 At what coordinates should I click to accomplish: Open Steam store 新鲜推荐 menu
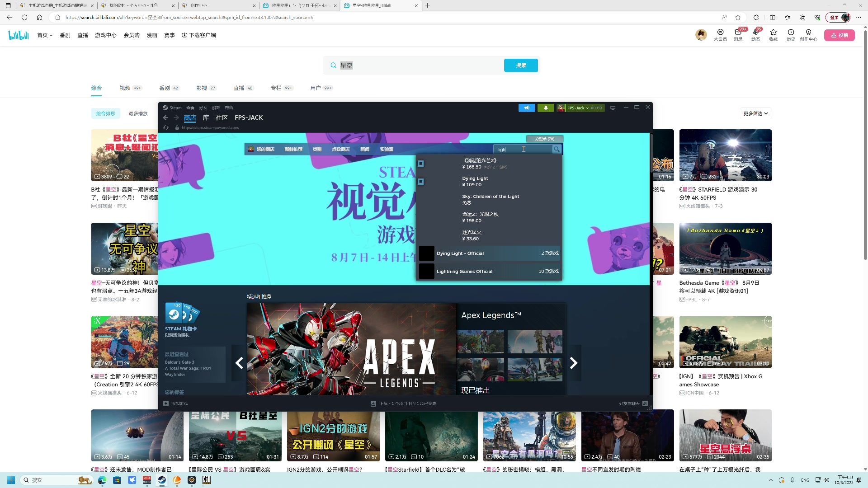pos(293,149)
